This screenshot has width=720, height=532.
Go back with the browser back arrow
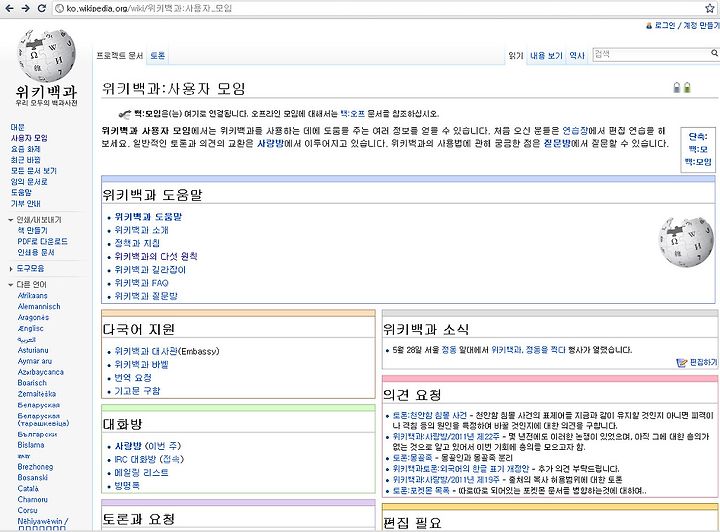click(9, 8)
